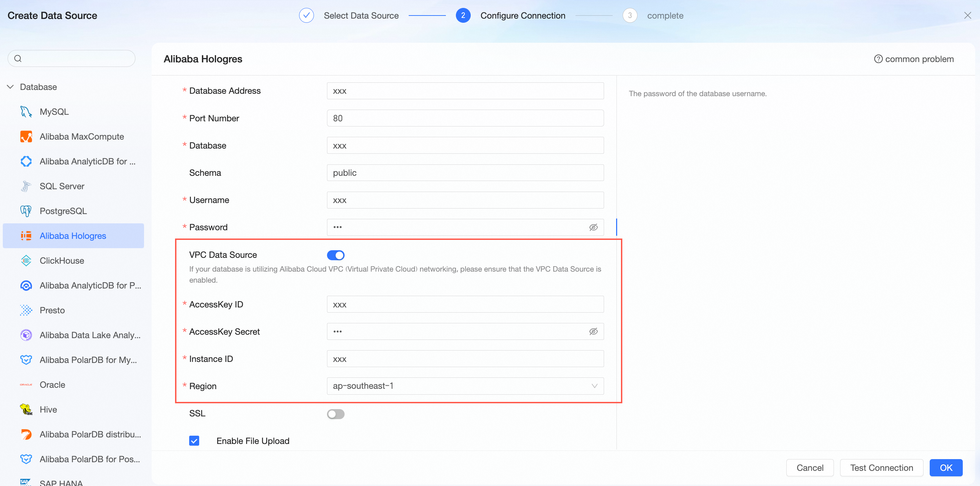Select MySQL data source
Screen dimensions: 980x486
point(73,112)
